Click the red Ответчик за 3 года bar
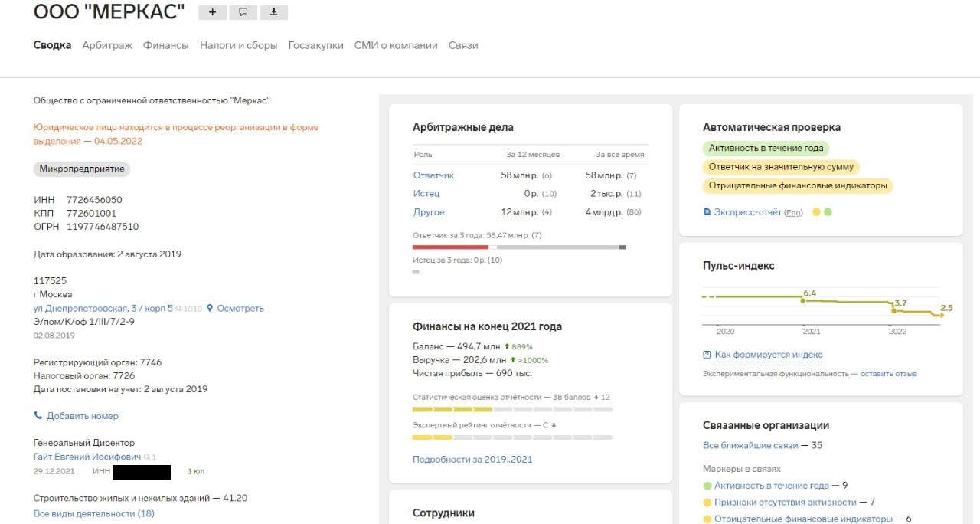The width and height of the screenshot is (980, 524). tap(450, 247)
